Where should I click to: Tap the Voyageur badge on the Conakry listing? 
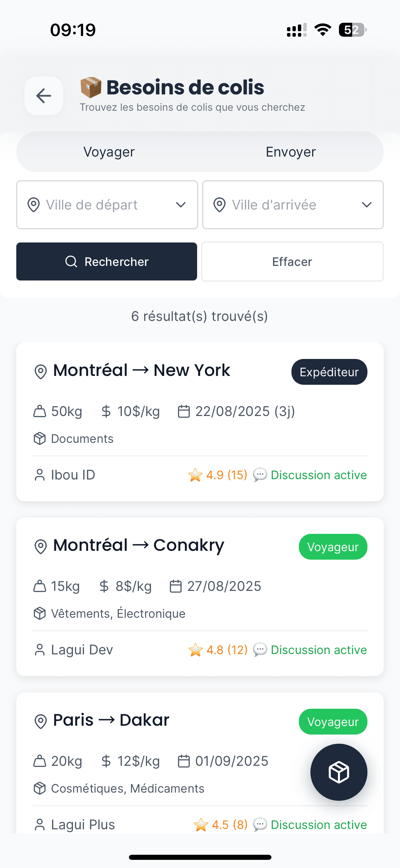click(x=333, y=547)
